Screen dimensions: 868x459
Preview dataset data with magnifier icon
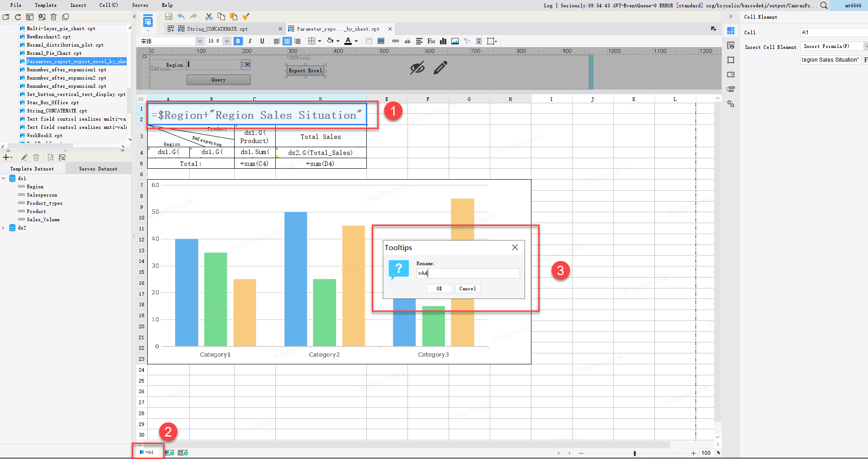click(x=51, y=157)
